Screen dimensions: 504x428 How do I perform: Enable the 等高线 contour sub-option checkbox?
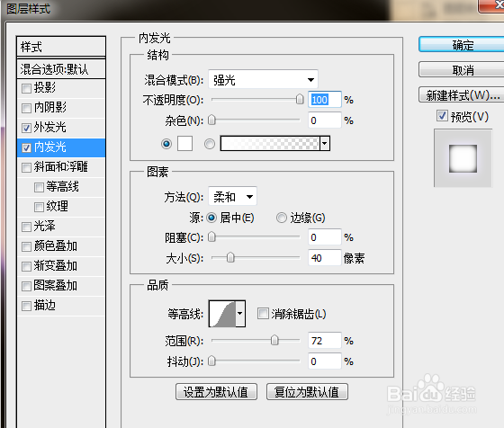39,187
